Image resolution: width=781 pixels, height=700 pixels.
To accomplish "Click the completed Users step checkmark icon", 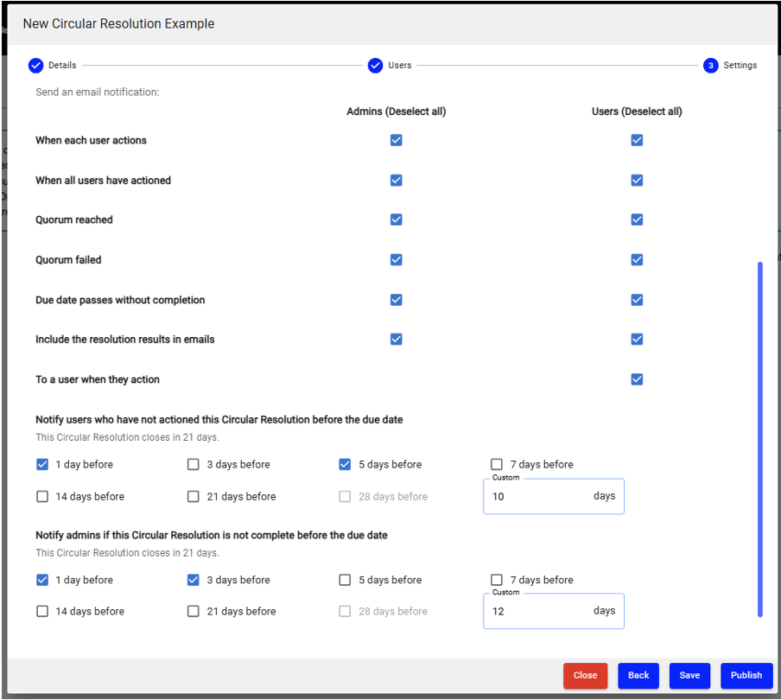I will [375, 65].
